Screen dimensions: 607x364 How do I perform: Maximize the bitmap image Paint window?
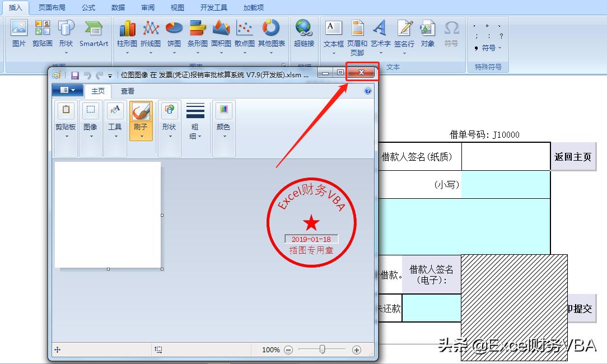[x=340, y=72]
